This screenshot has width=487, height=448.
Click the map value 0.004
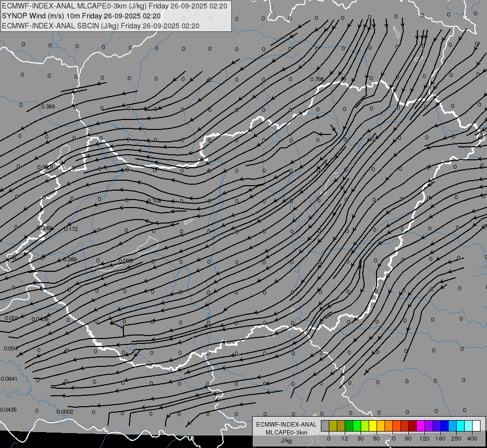point(10,348)
